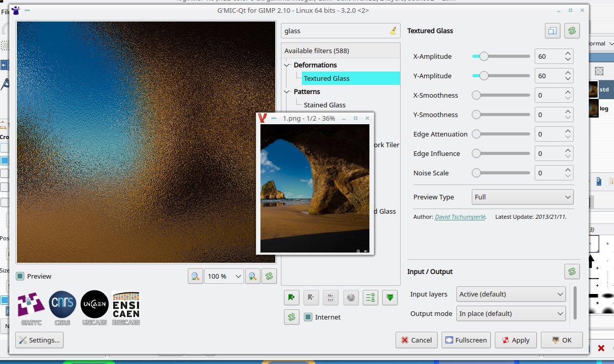Increase Edge Attenuation with the up arrow
Screen dimensions: 614x364
coord(568,131)
